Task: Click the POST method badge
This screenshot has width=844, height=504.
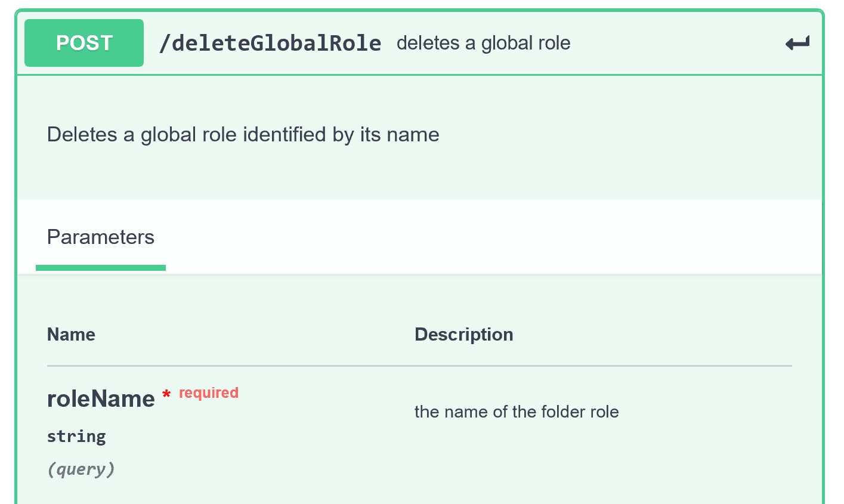Action: coord(84,42)
